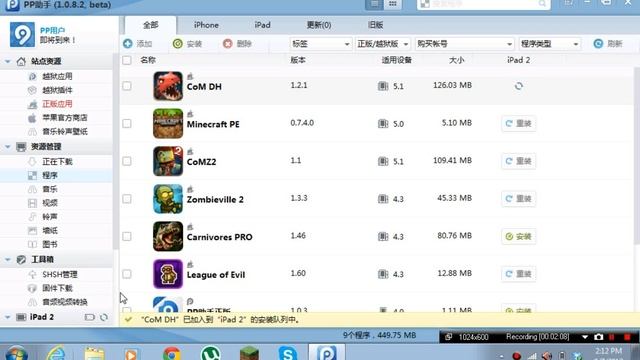Viewport: 640px width, 360px height.
Task: Click the PP Assistant taskbar icon
Action: pyautogui.click(x=327, y=353)
